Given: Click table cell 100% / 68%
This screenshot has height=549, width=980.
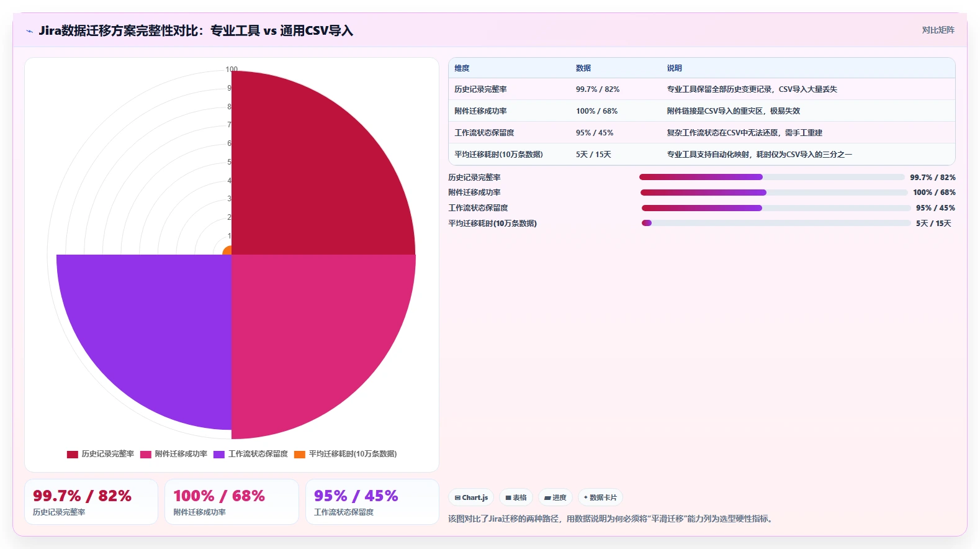Looking at the screenshot, I should (596, 111).
